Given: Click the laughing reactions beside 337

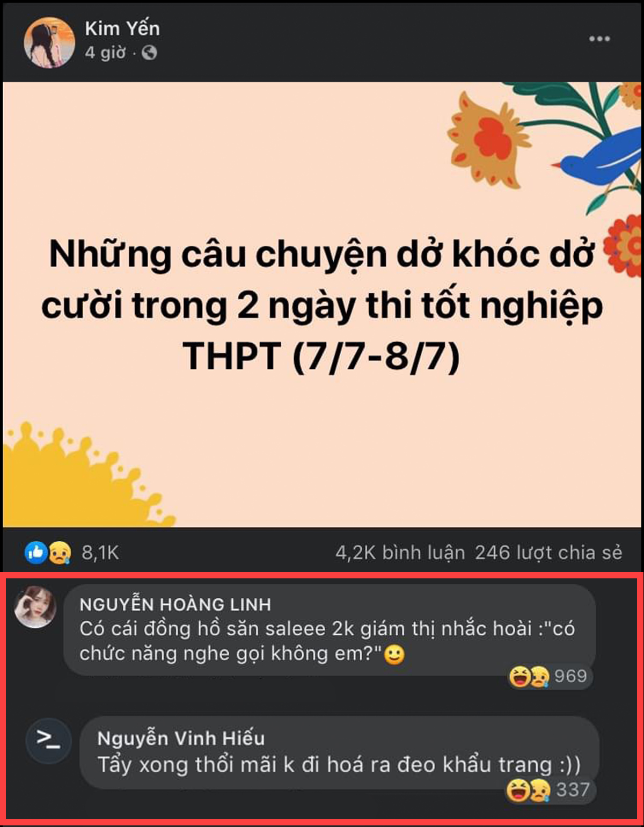Looking at the screenshot, I should point(528,790).
